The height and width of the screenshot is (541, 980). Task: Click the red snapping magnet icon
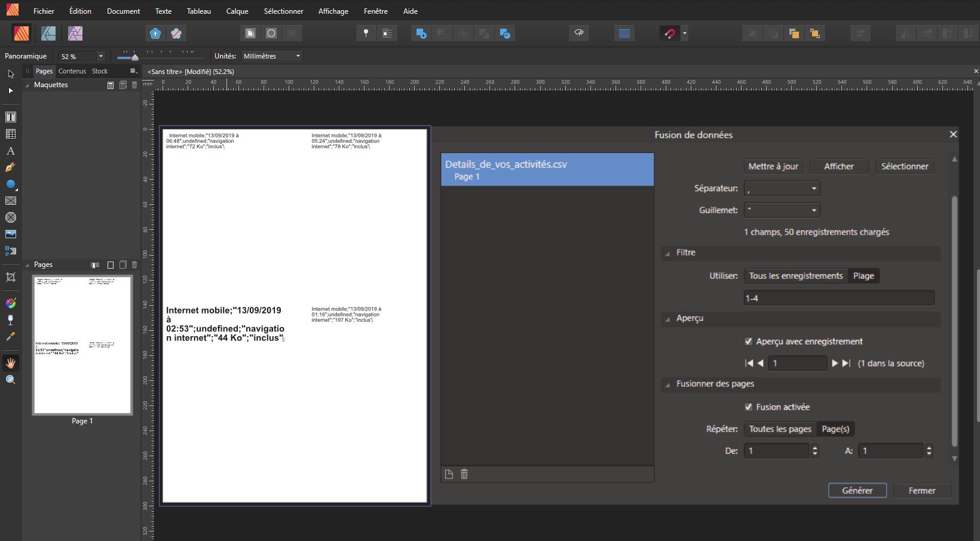click(669, 33)
